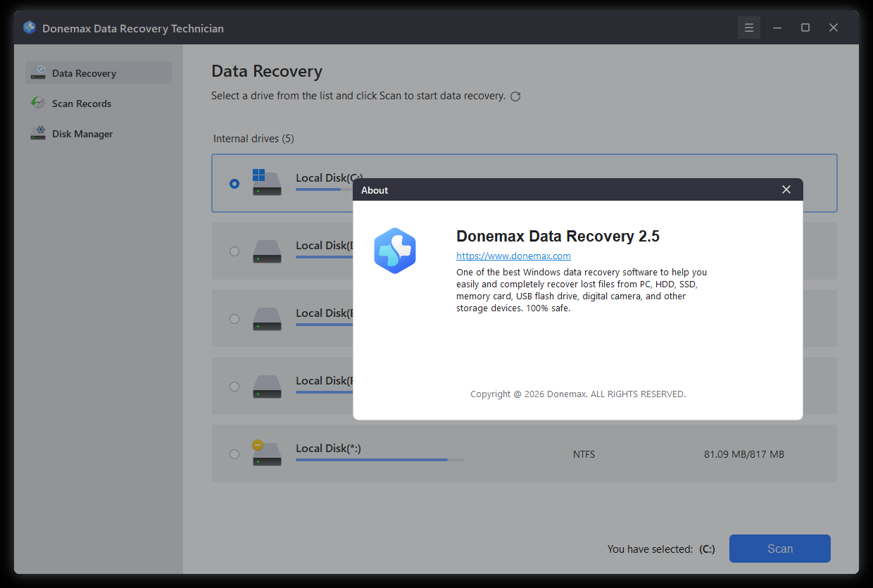Open the donemax.com website link
This screenshot has height=588, width=873.
pyautogui.click(x=513, y=256)
